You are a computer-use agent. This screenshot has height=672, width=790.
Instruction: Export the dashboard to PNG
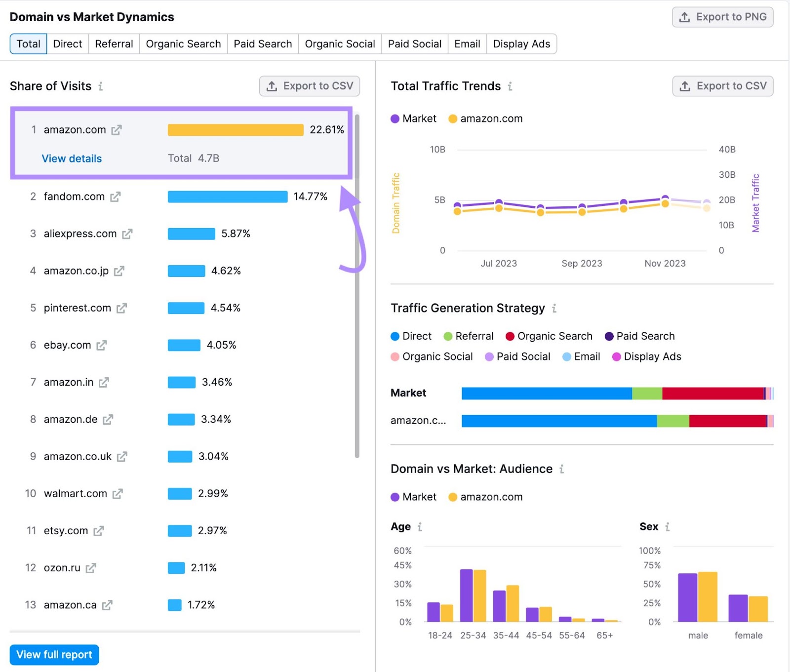point(723,17)
